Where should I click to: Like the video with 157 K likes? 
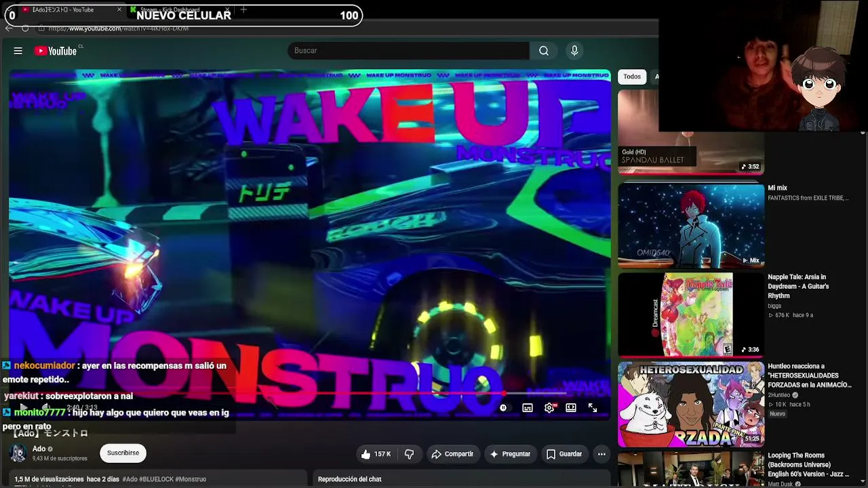pyautogui.click(x=376, y=454)
